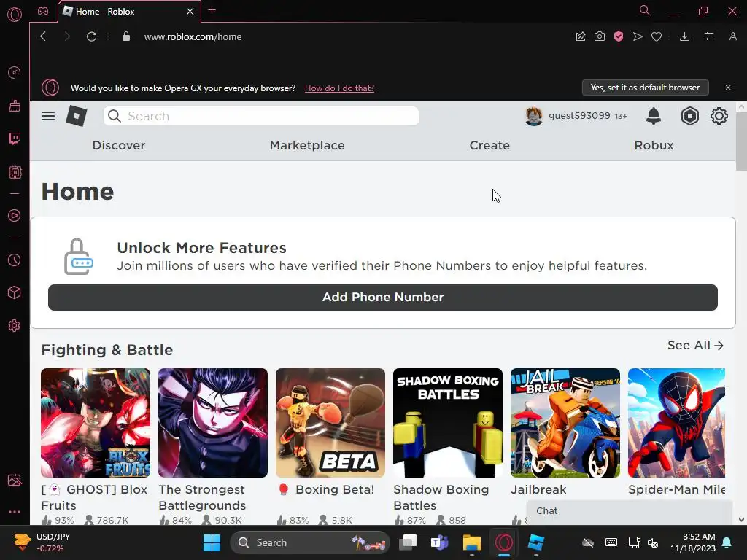Image resolution: width=747 pixels, height=560 pixels.
Task: Click the address bar URL
Action: click(193, 36)
